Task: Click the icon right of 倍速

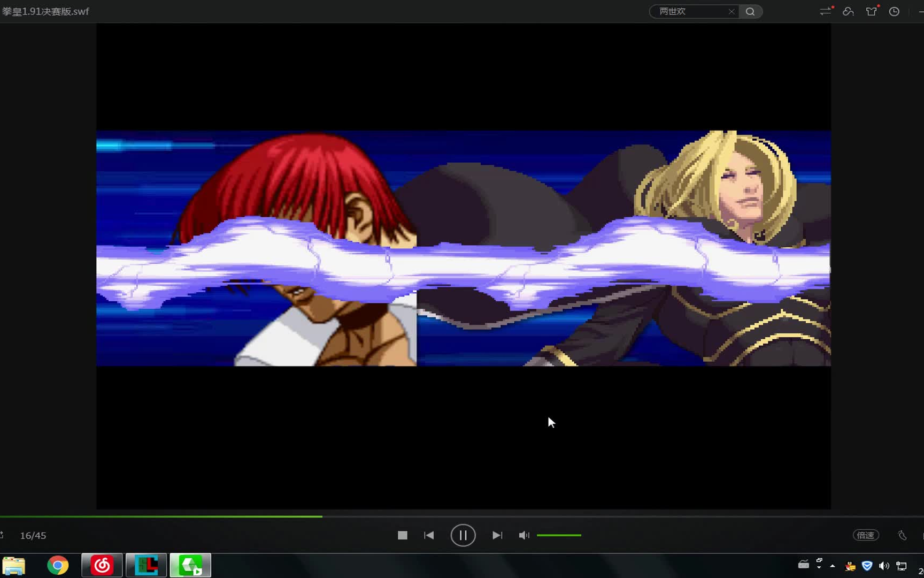Action: click(x=902, y=535)
